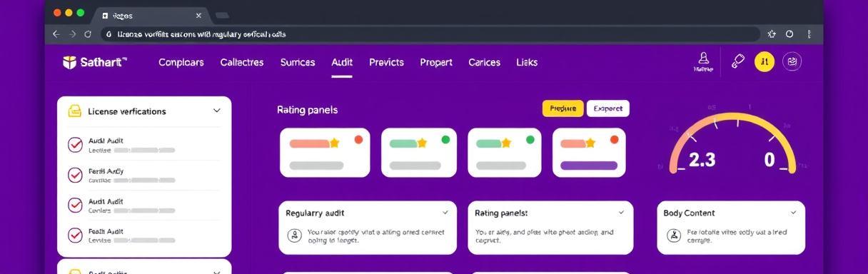Image resolution: width=868 pixels, height=274 pixels.
Task: Open the outlined round icon at header's far right
Action: 792,62
